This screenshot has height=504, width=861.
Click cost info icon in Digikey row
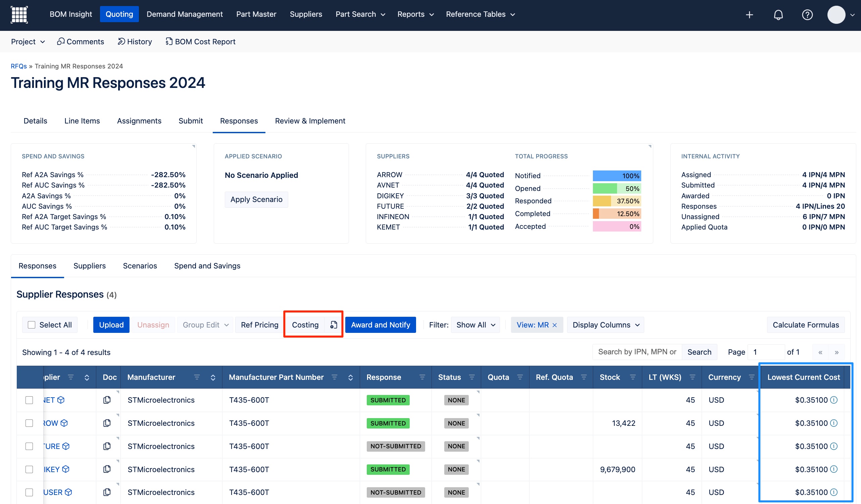pos(834,469)
